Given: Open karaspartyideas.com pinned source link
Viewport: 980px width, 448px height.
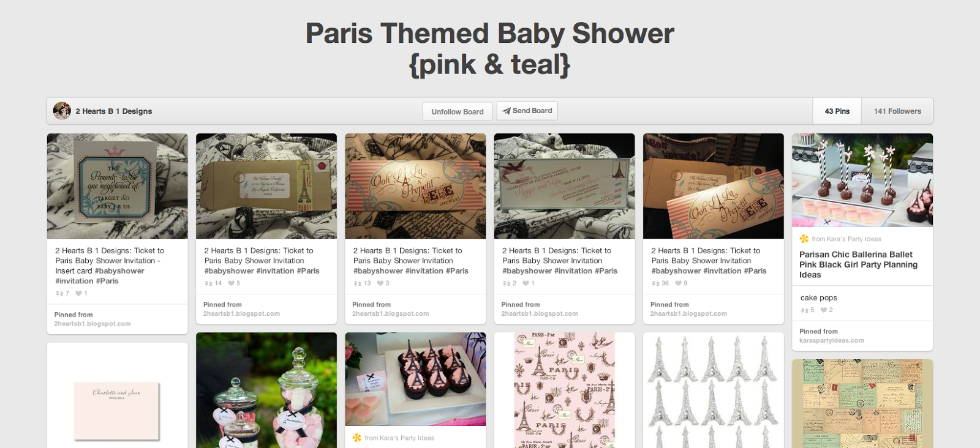Looking at the screenshot, I should 832,340.
